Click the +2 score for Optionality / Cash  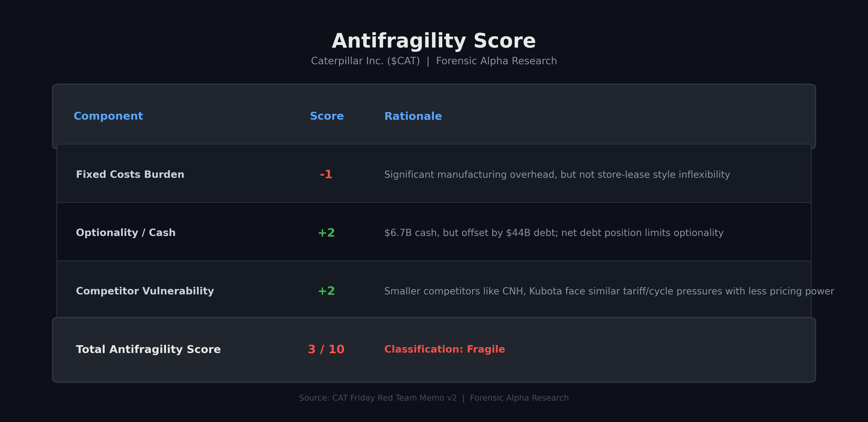point(326,233)
